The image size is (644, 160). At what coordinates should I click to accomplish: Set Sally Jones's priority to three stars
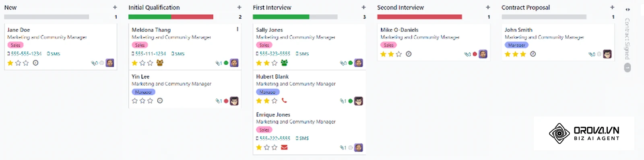pyautogui.click(x=275, y=63)
